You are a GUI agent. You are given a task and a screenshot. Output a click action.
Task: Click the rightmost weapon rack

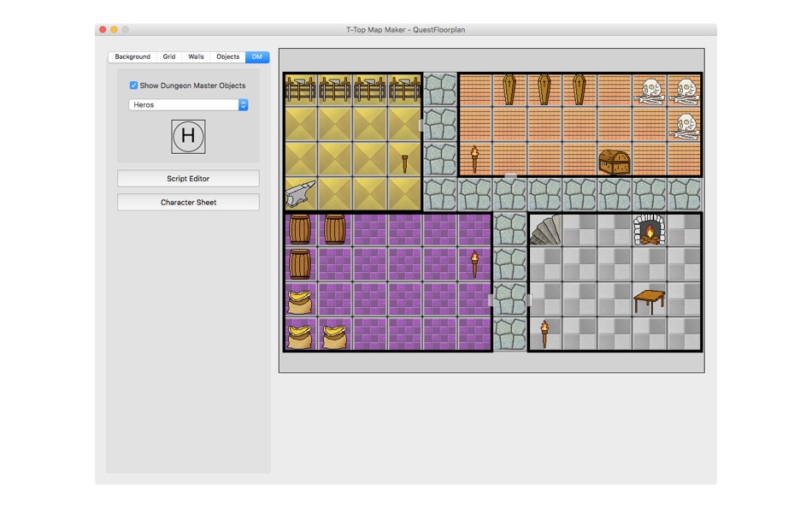[405, 89]
